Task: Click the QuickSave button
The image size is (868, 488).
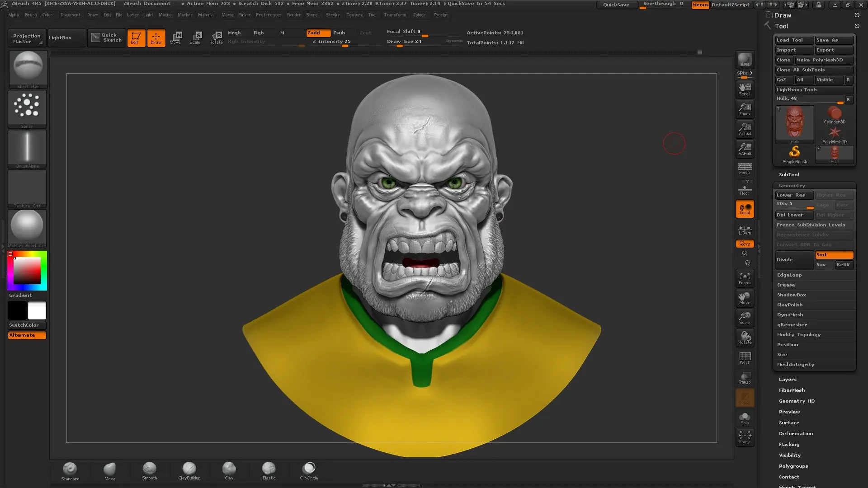Action: tap(616, 5)
